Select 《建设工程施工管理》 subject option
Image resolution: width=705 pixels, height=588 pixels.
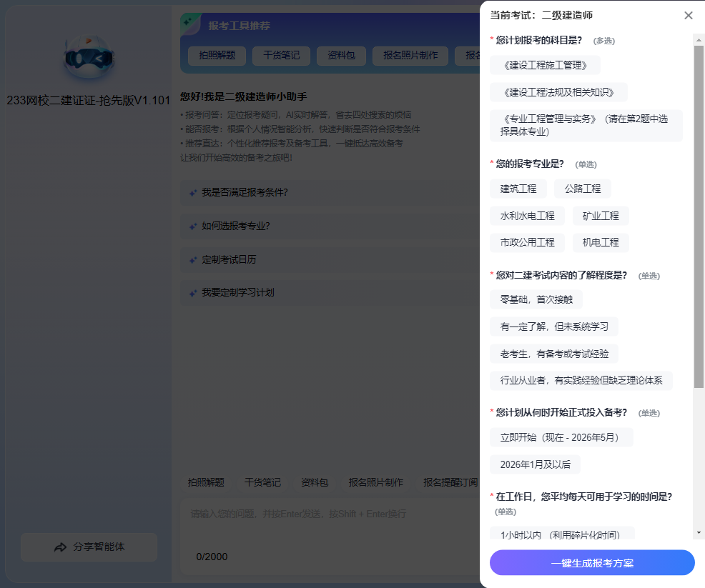tap(545, 65)
